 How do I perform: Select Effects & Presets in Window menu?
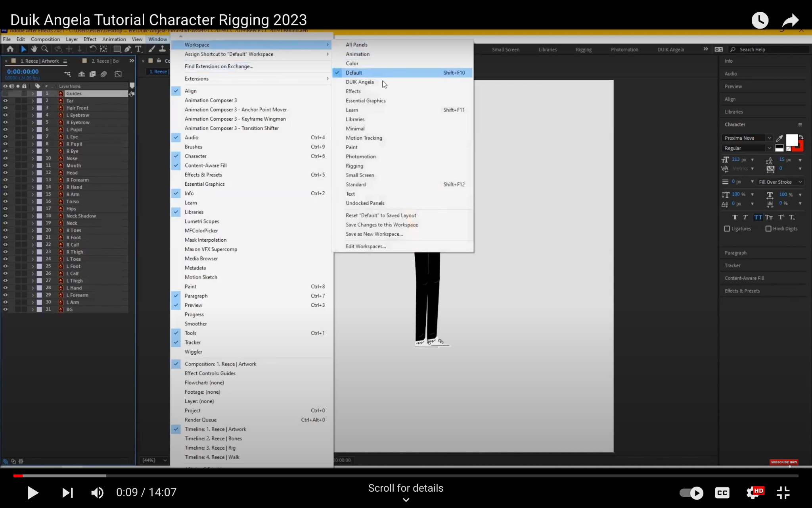click(203, 175)
